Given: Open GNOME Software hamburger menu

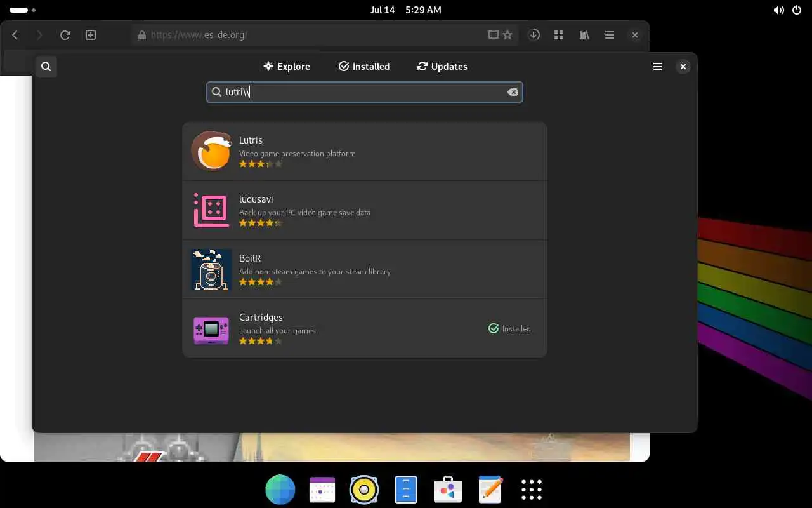Looking at the screenshot, I should (x=658, y=66).
